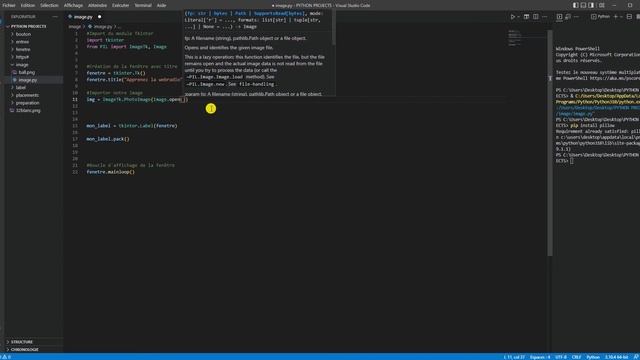Click the open changes compare icon in editor toolbar

[x=527, y=17]
